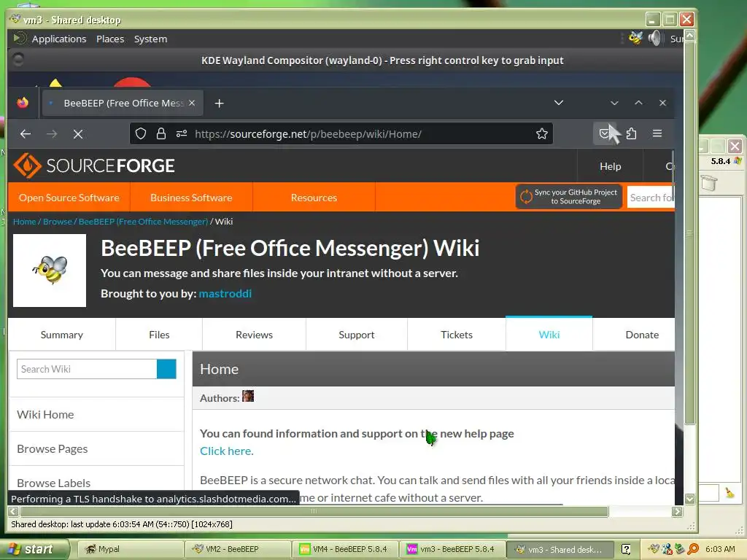Image resolution: width=747 pixels, height=560 pixels.
Task: Switch to VM2 - BeeBEEP in the taskbar
Action: pyautogui.click(x=237, y=549)
